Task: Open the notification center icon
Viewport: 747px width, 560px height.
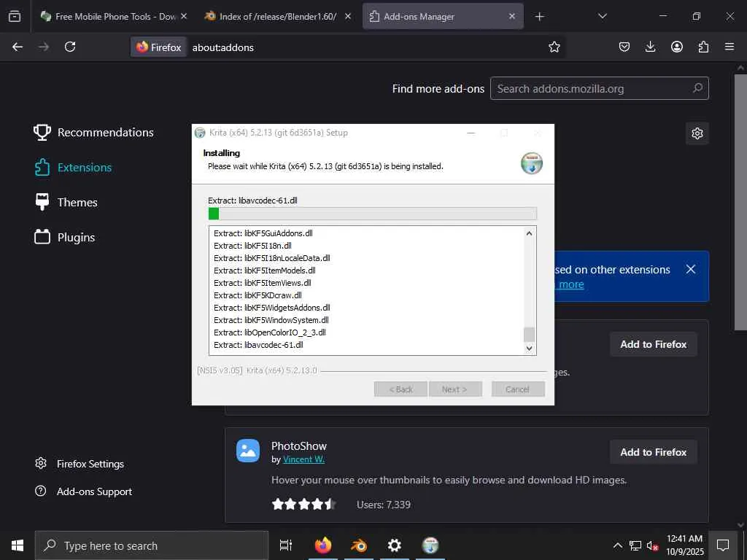Action: (723, 545)
